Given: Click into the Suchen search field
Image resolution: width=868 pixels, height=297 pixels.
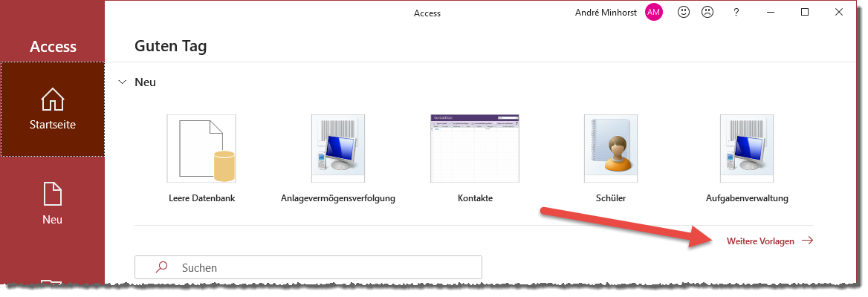Looking at the screenshot, I should (308, 268).
